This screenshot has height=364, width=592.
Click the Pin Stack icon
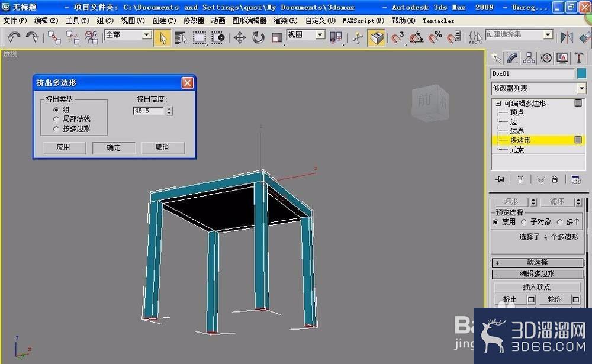[x=500, y=180]
